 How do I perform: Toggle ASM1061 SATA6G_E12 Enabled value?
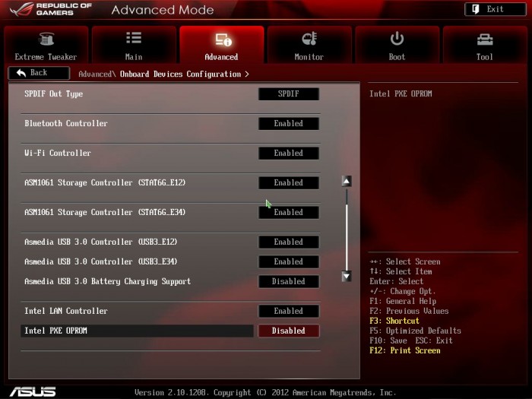[289, 182]
